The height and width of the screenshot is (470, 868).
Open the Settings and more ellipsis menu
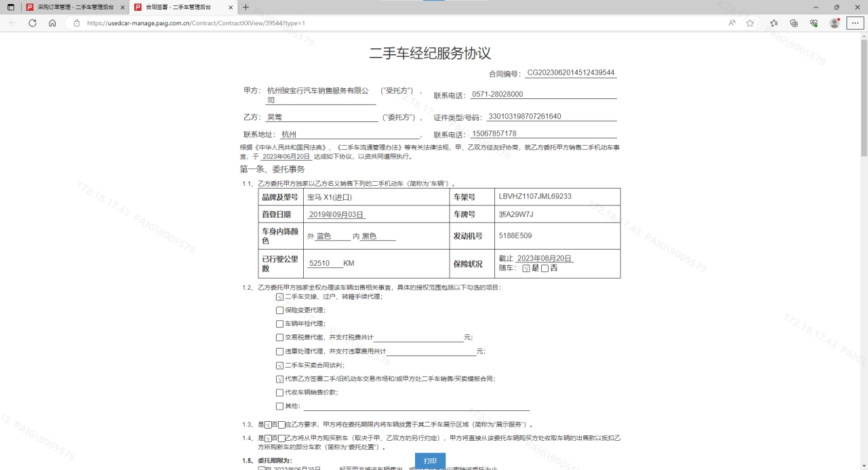click(x=854, y=23)
